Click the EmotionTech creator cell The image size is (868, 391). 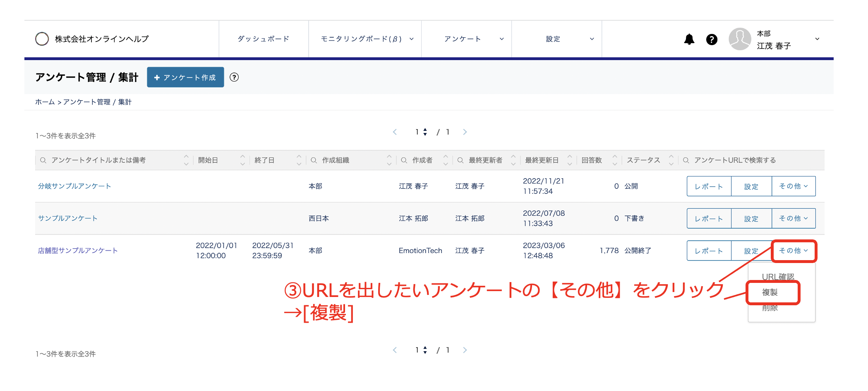click(x=420, y=251)
